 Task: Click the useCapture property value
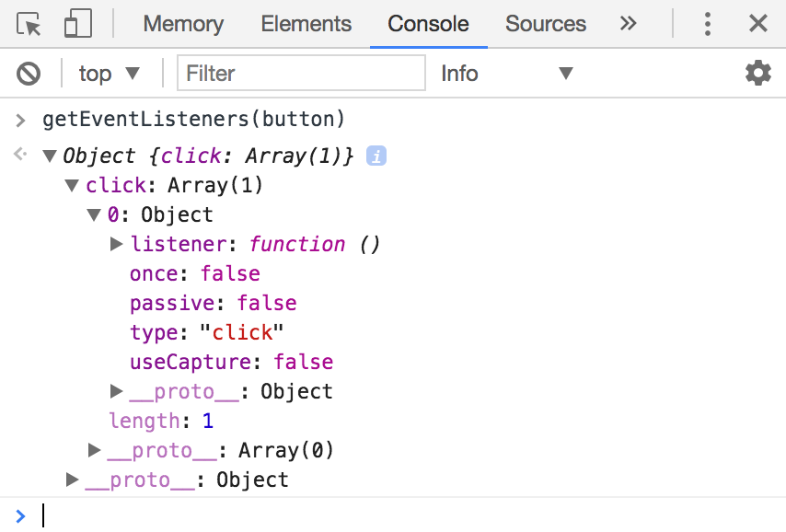(303, 362)
